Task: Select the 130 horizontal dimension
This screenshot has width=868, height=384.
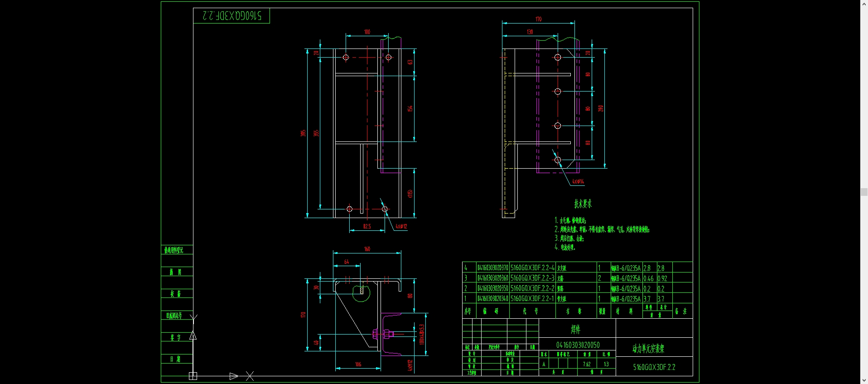Action: click(x=530, y=32)
